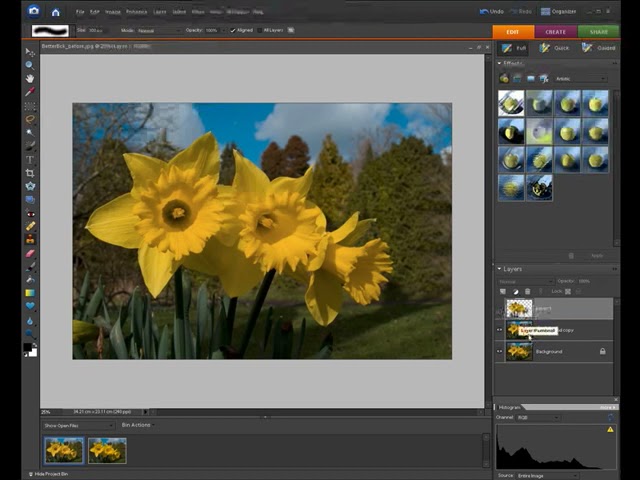Switch to Quick edit mode
The width and height of the screenshot is (640, 480).
(x=554, y=48)
